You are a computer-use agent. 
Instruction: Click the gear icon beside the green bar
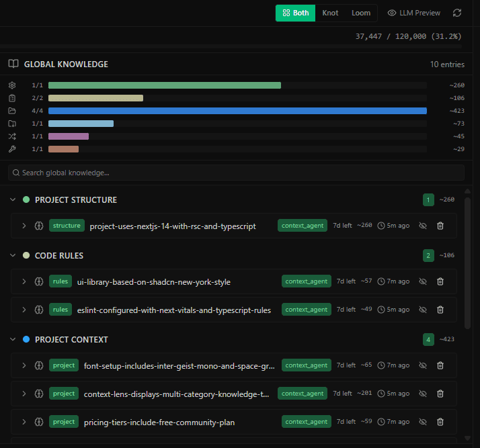(12, 85)
